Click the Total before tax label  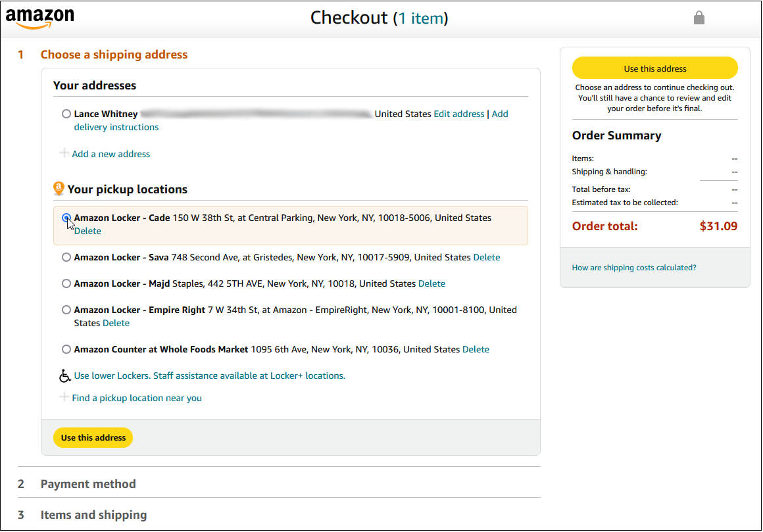tap(601, 189)
